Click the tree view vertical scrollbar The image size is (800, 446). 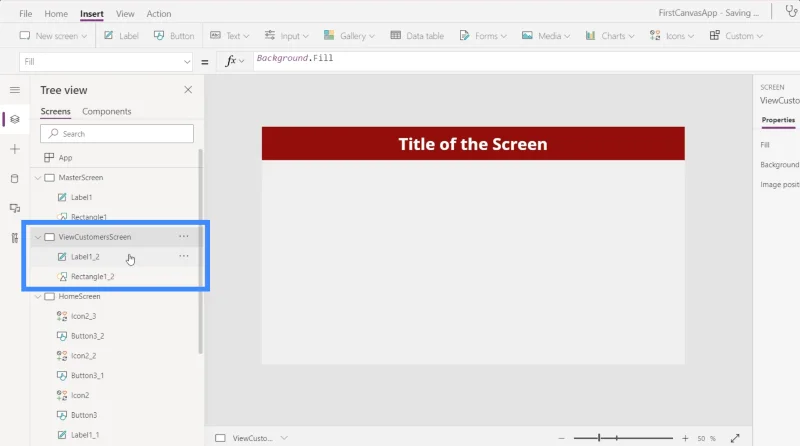[x=201, y=251]
